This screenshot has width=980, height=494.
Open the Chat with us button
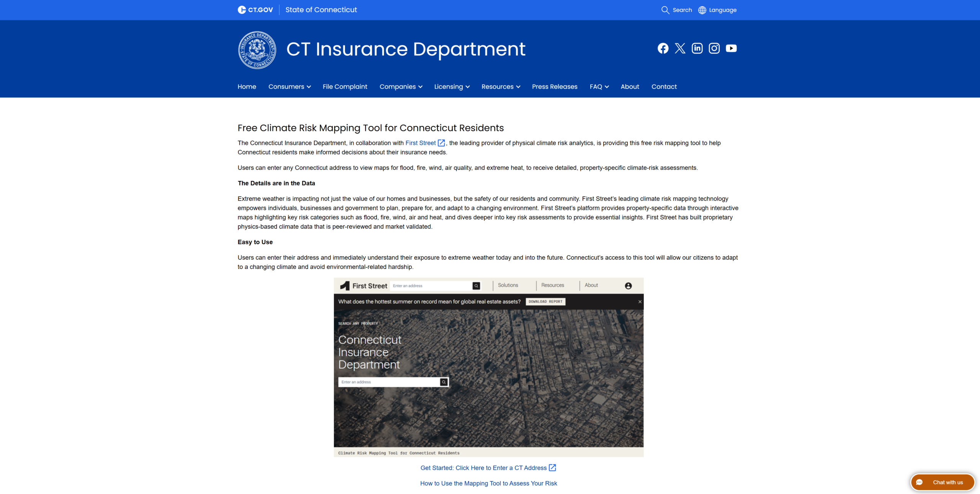(x=942, y=482)
